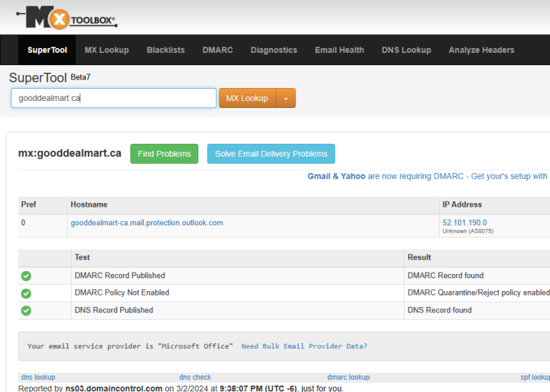550x392 pixels.
Task: Go to the DNS Lookup nav item
Action: 406,50
